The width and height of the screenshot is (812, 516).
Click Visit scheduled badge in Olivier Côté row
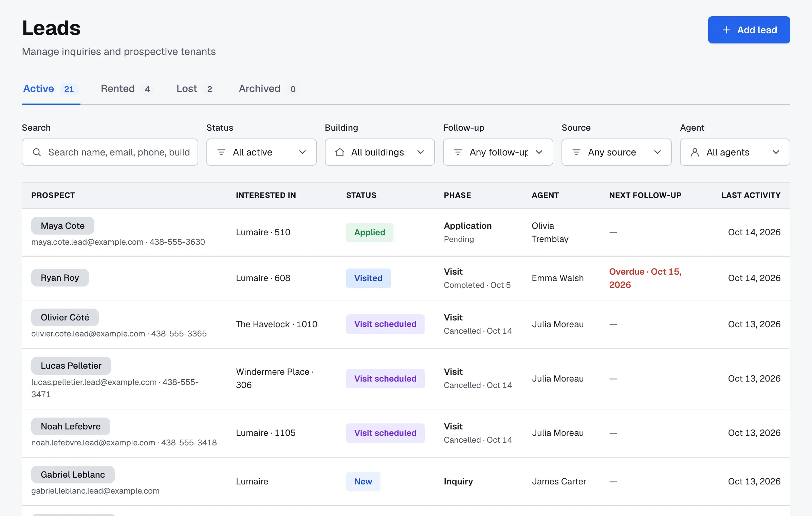tap(385, 324)
